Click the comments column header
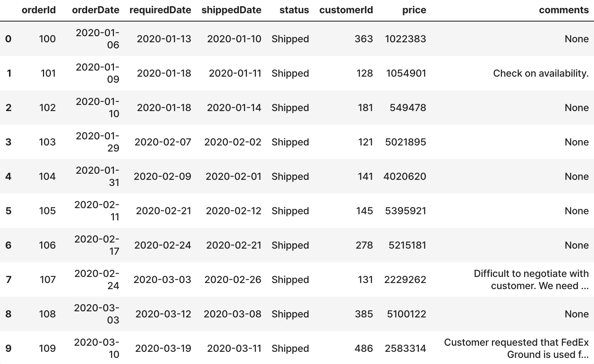This screenshot has width=594, height=364. click(x=564, y=10)
